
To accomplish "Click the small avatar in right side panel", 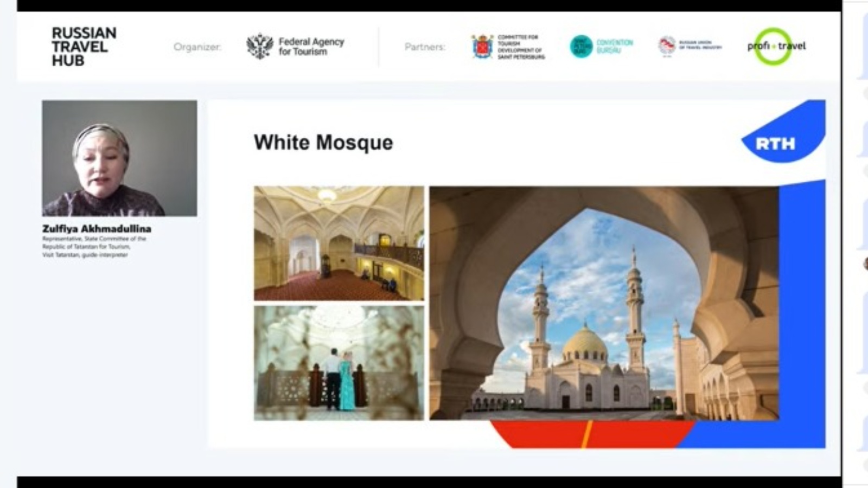I will [865, 264].
